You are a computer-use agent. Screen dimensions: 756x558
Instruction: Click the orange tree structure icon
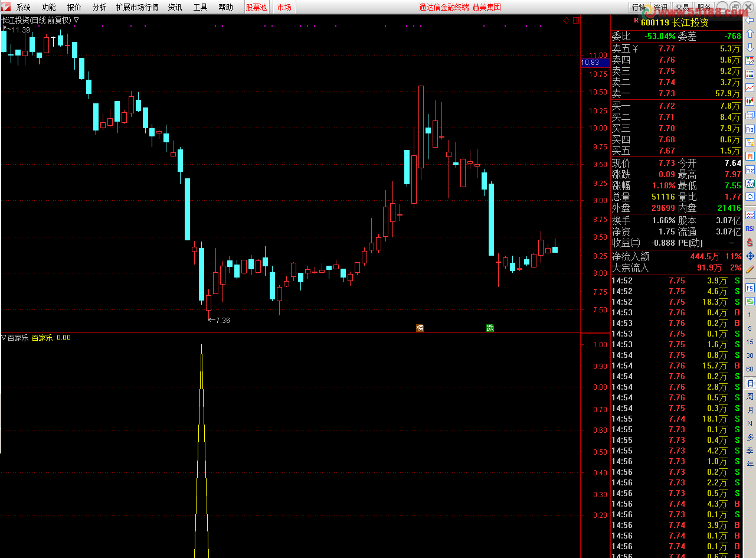click(x=750, y=142)
